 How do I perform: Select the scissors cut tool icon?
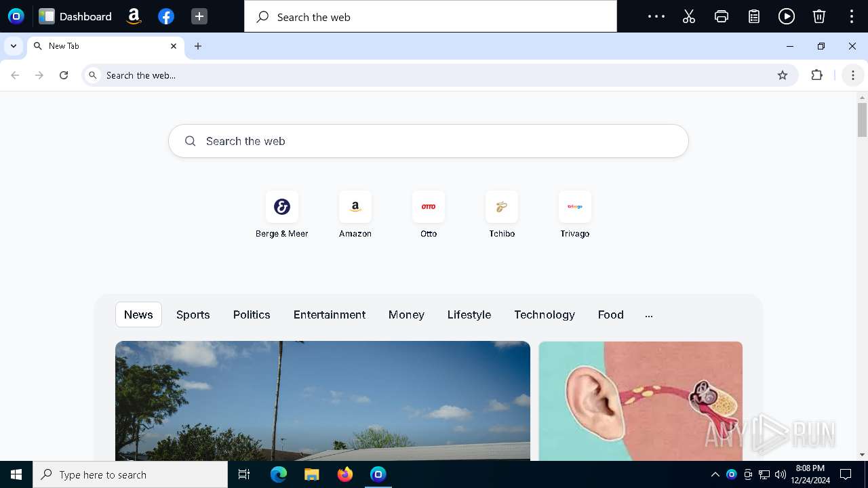pyautogui.click(x=689, y=16)
